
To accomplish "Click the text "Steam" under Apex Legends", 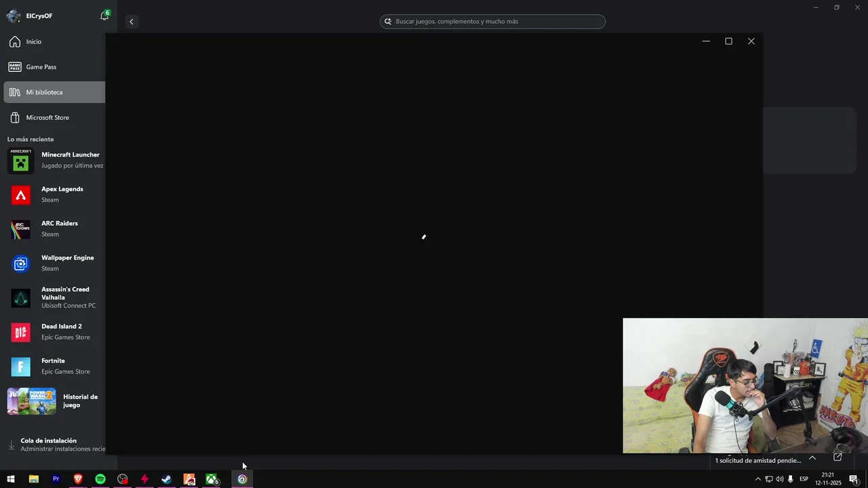I will [50, 200].
